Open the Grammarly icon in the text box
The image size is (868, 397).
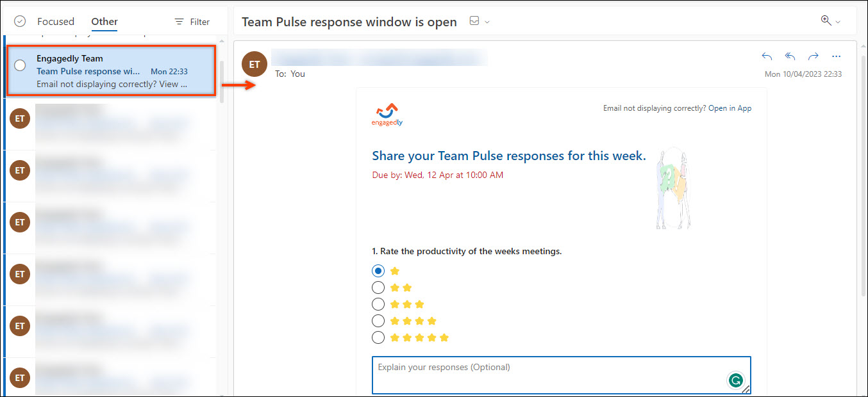pyautogui.click(x=736, y=380)
